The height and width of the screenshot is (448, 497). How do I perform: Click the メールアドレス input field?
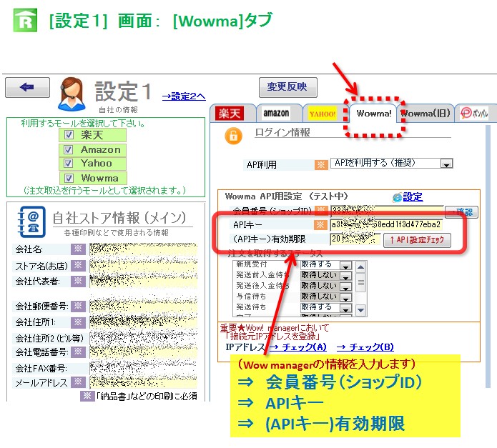click(x=143, y=382)
